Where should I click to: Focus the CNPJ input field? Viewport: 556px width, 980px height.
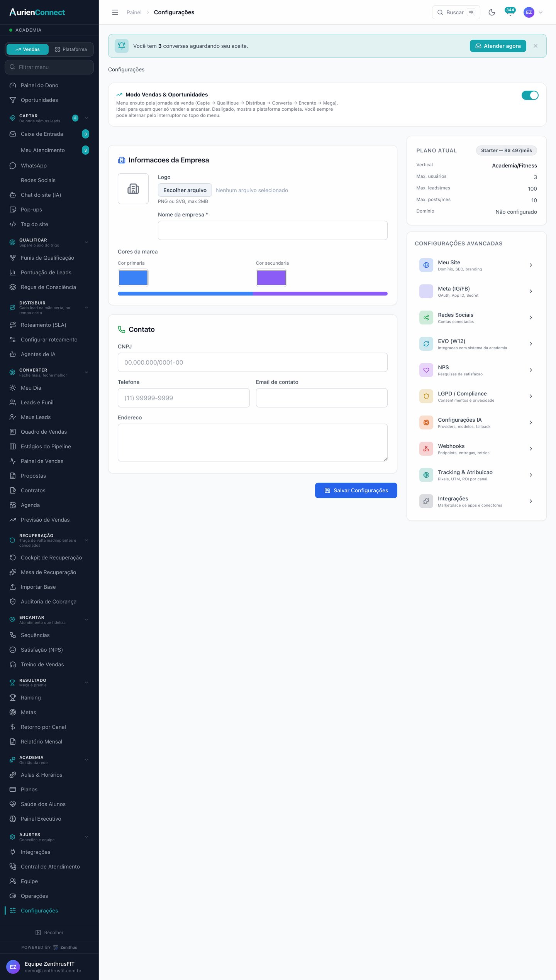(253, 362)
